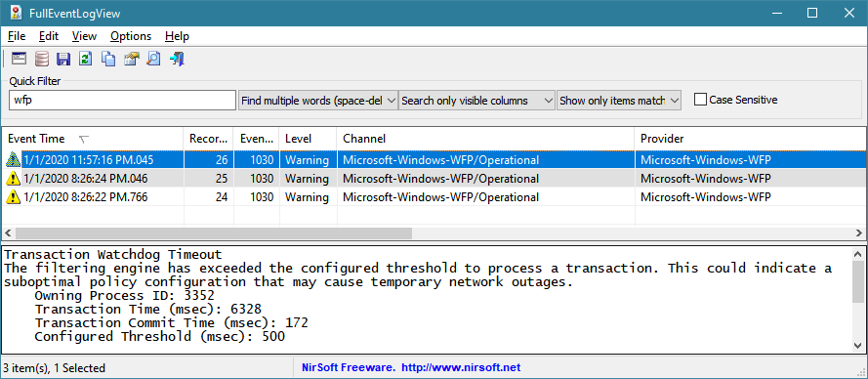Open the Find multiple words dropdown
Screen dimensions: 868x379
pyautogui.click(x=318, y=101)
